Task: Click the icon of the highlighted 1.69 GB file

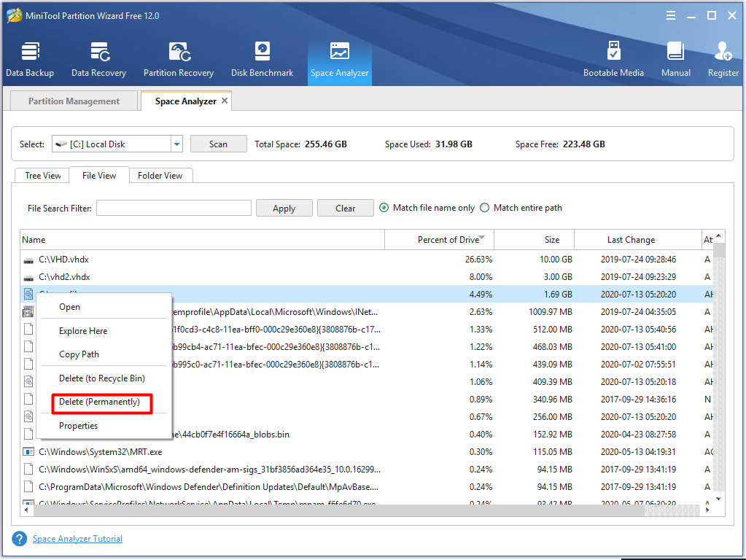Action: [28, 294]
